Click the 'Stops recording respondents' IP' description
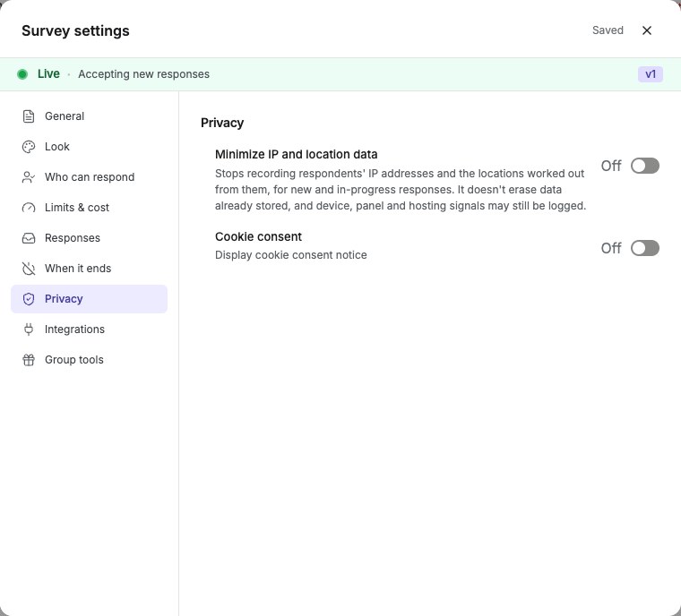This screenshot has height=616, width=681. (401, 189)
